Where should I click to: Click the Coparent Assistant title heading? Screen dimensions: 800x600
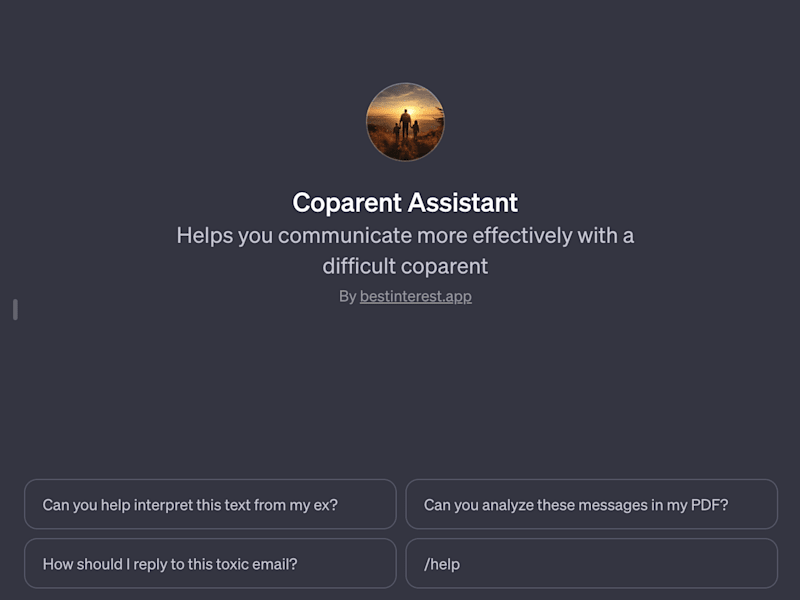pyautogui.click(x=405, y=203)
